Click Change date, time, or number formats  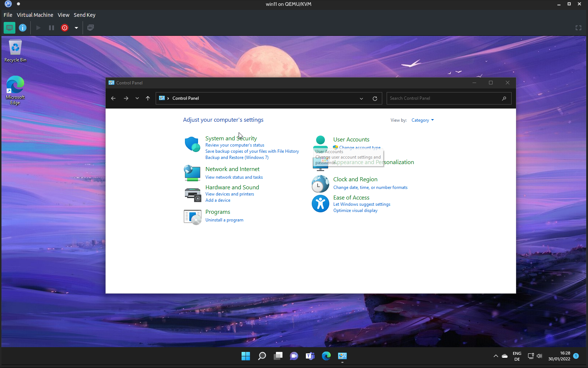pyautogui.click(x=370, y=187)
